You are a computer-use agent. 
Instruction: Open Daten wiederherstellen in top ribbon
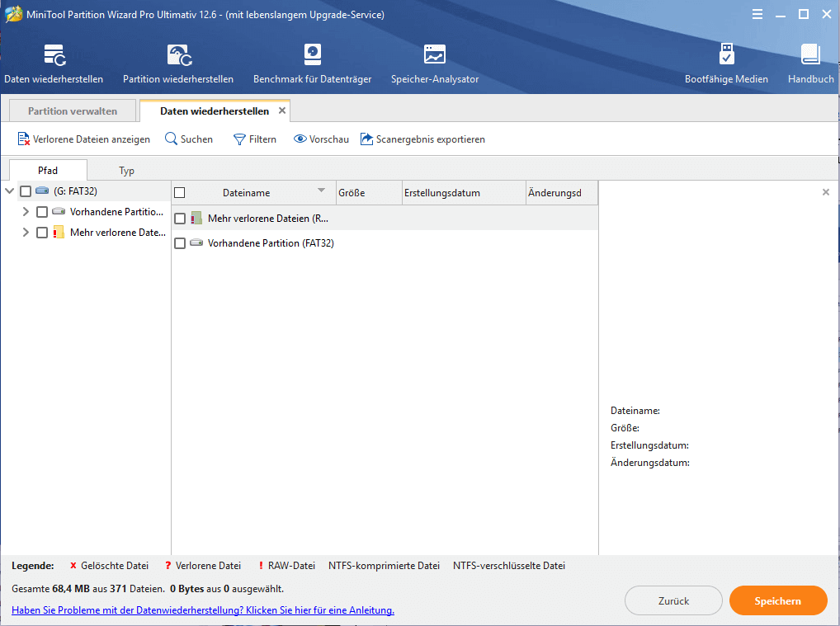54,64
